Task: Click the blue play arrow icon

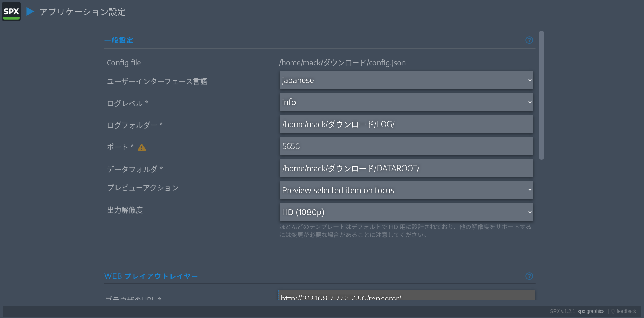Action: pos(30,12)
